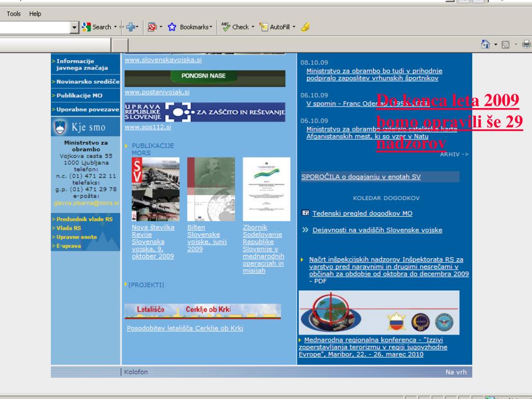
Task: Open SPOROČILA o dogajanju v enotah SV
Action: (x=361, y=177)
